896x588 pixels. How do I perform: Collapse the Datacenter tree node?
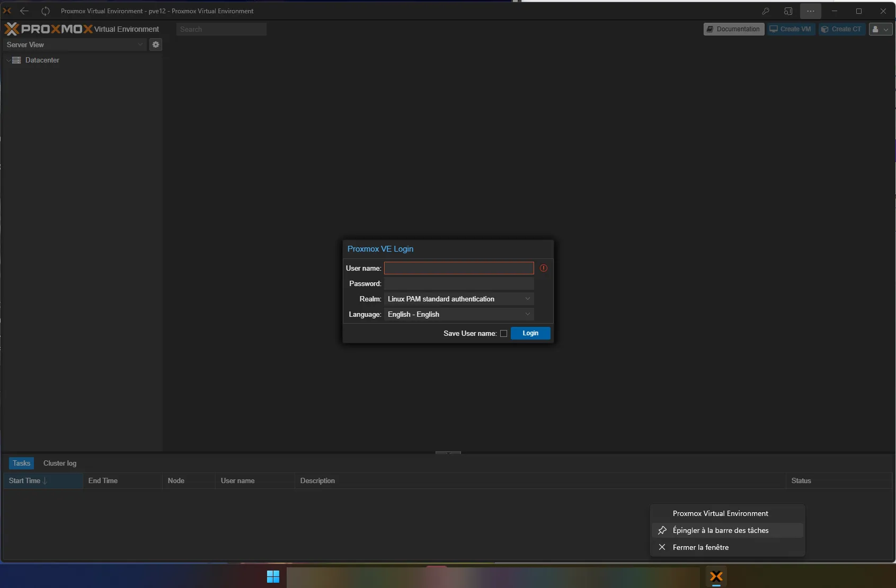tap(8, 60)
